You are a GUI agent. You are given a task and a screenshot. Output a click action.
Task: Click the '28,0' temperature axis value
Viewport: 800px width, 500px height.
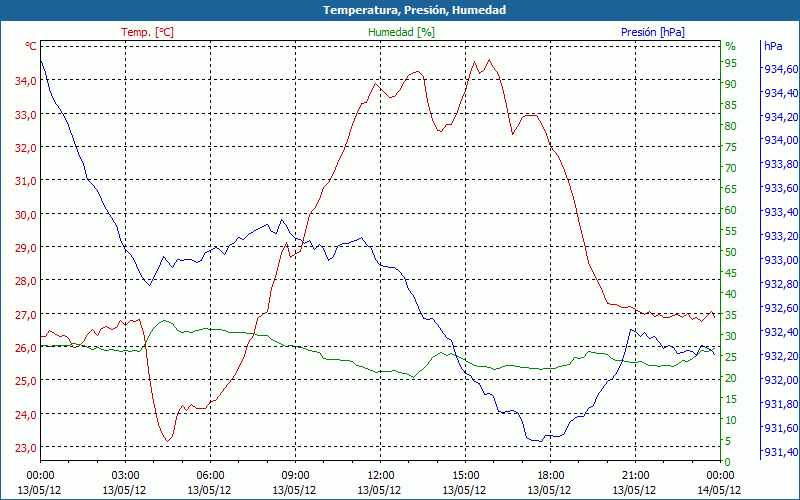tap(27, 281)
